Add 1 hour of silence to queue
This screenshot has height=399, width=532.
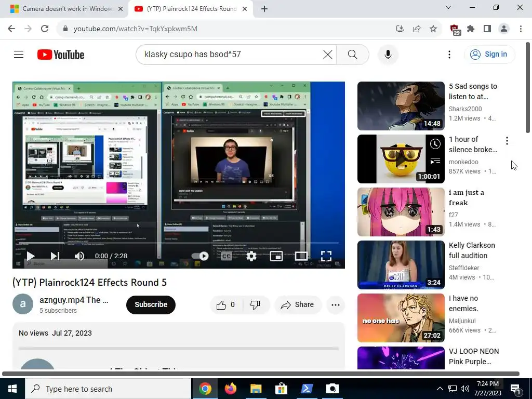click(435, 161)
